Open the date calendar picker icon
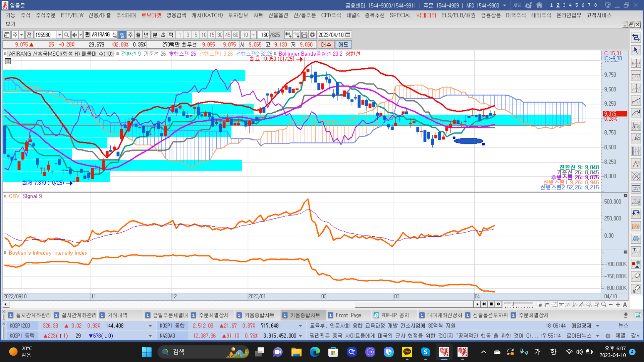This screenshot has height=362, width=644. tap(348, 35)
